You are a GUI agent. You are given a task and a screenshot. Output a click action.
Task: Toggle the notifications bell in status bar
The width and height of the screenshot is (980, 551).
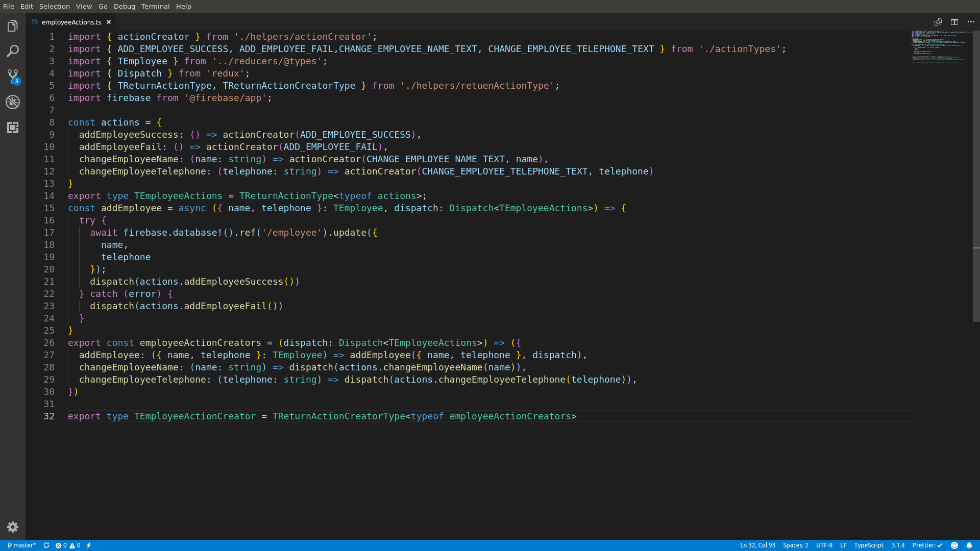click(x=969, y=545)
